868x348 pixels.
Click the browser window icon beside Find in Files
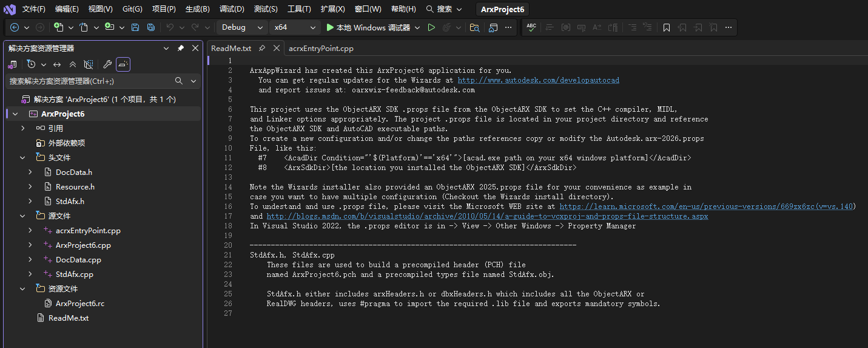click(x=493, y=27)
